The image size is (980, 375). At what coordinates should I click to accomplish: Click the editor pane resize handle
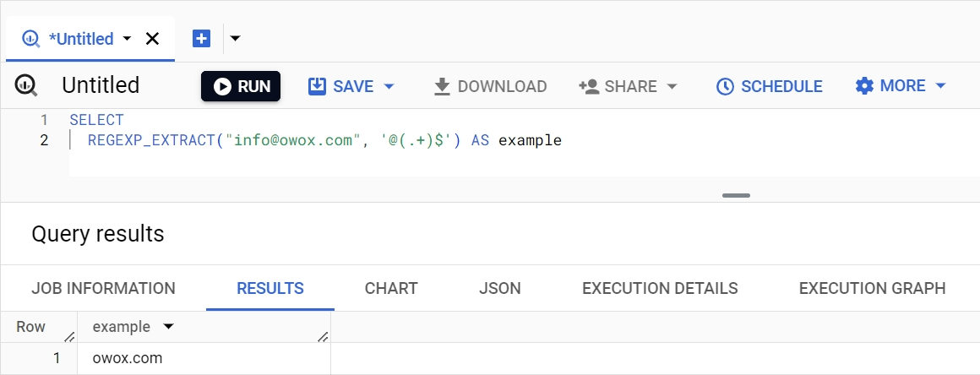click(x=736, y=196)
